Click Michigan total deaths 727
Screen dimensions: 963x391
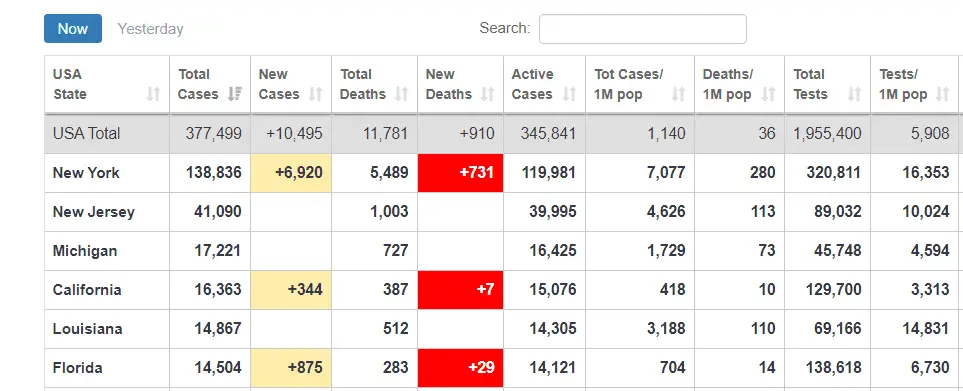click(395, 251)
